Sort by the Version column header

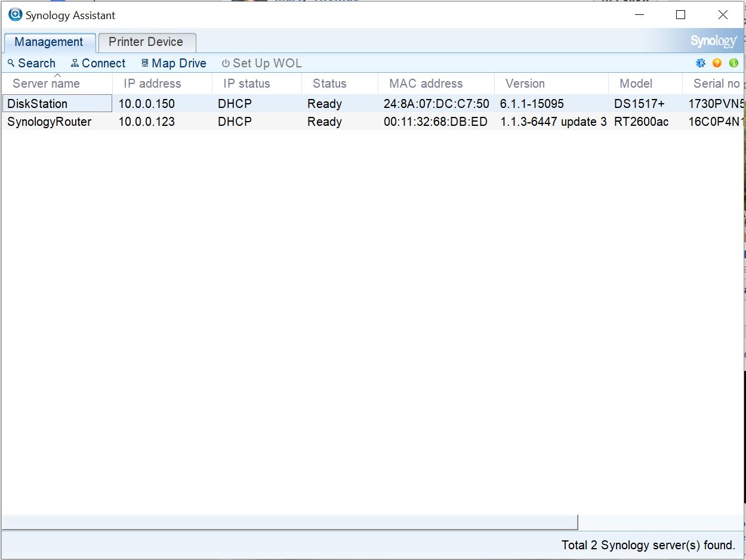click(x=551, y=83)
